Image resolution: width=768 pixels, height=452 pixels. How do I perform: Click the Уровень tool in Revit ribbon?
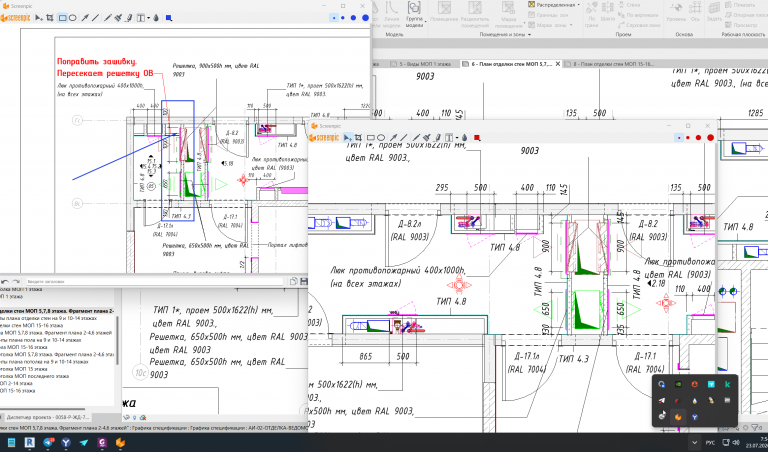(x=676, y=12)
